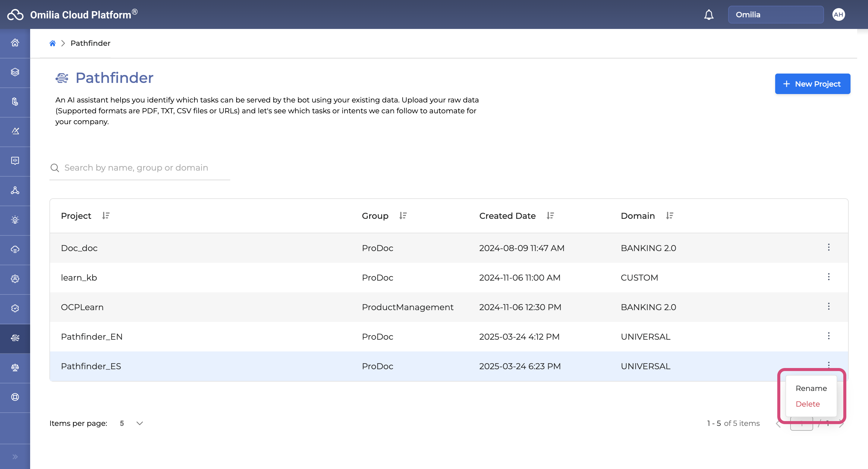Click the home icon in sidebar
The width and height of the screenshot is (868, 469).
click(x=15, y=43)
